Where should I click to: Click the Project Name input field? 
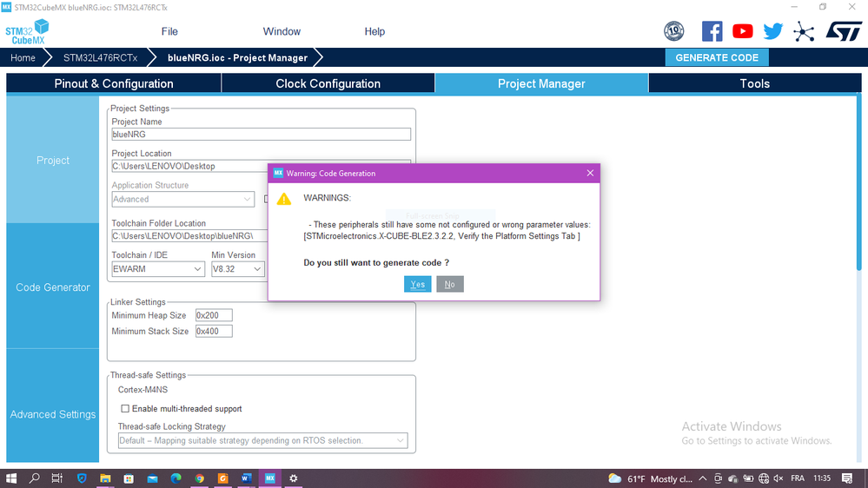tap(262, 135)
